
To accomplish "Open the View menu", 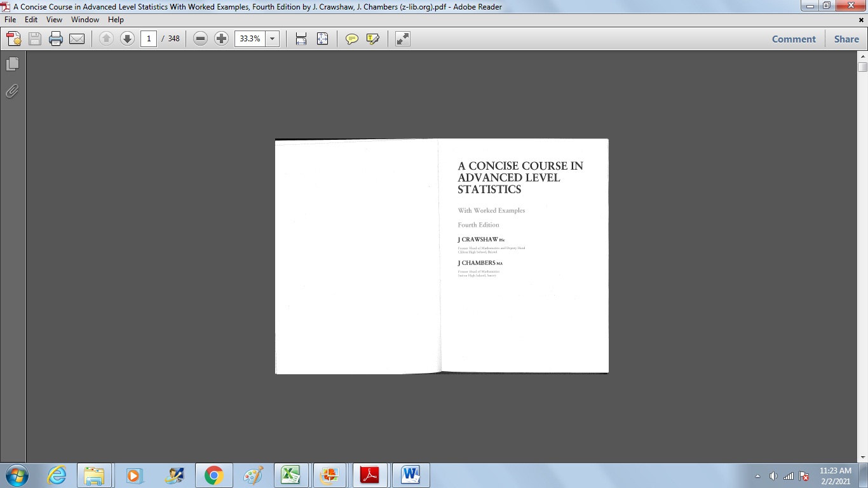I will (x=54, y=20).
